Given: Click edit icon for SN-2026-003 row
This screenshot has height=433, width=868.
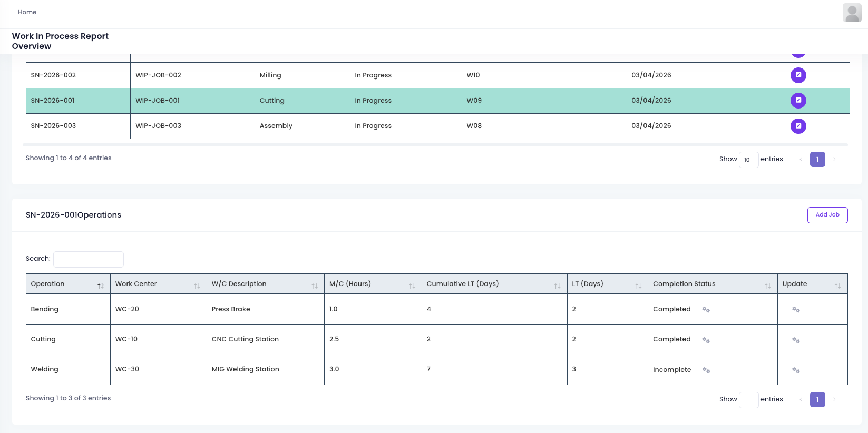Looking at the screenshot, I should pos(798,126).
